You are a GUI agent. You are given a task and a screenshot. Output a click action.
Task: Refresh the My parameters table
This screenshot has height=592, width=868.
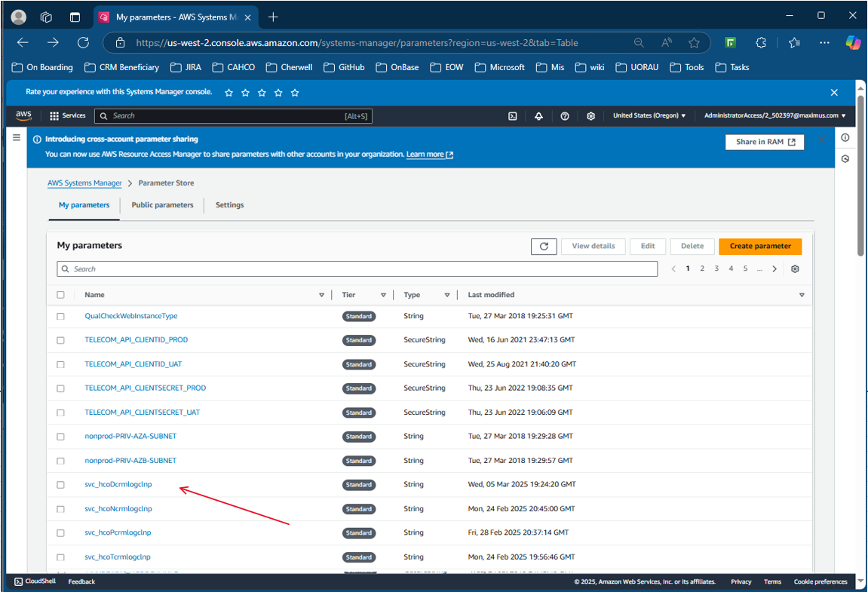[x=544, y=247]
